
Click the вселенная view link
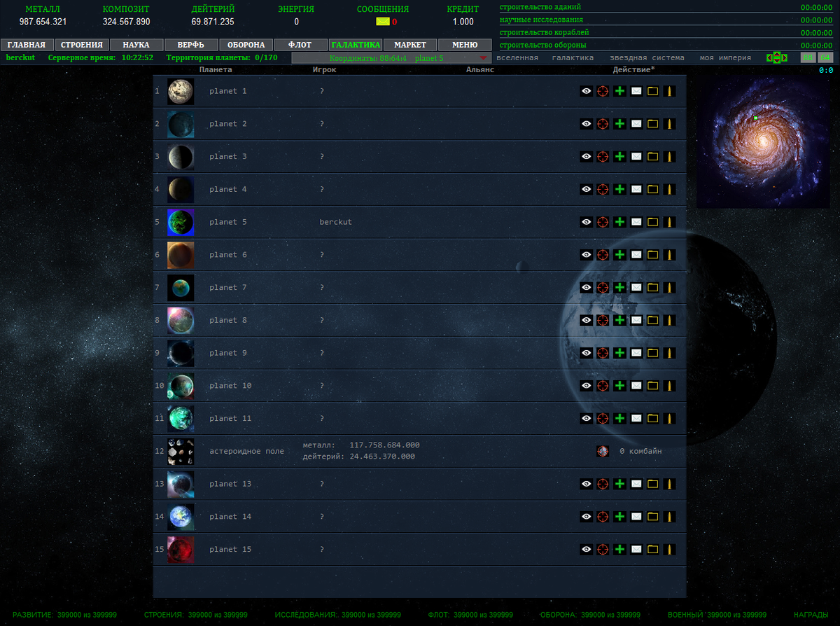coord(517,57)
